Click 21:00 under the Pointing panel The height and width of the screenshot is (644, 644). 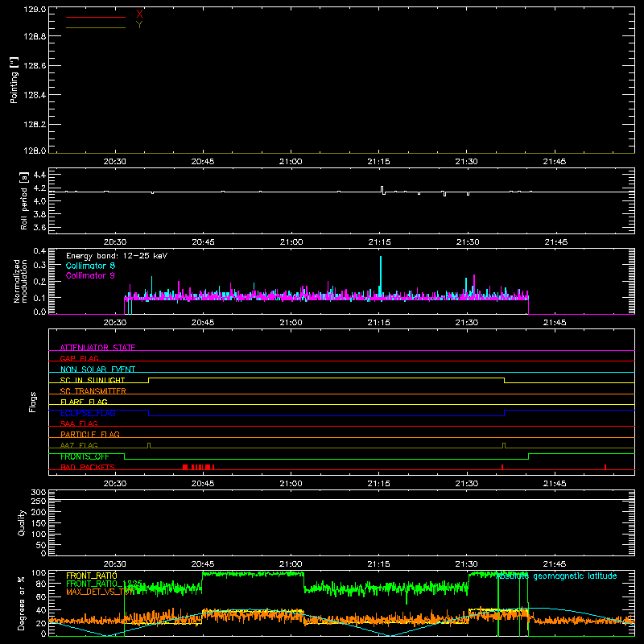(x=291, y=162)
